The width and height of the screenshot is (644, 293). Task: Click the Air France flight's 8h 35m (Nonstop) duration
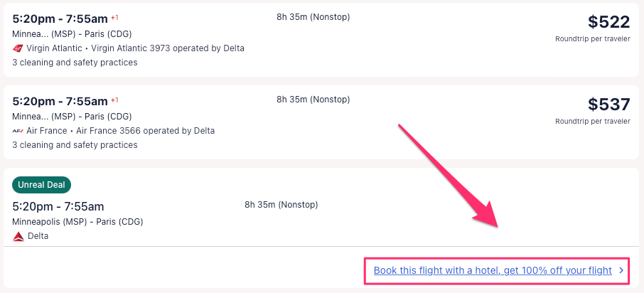313,100
